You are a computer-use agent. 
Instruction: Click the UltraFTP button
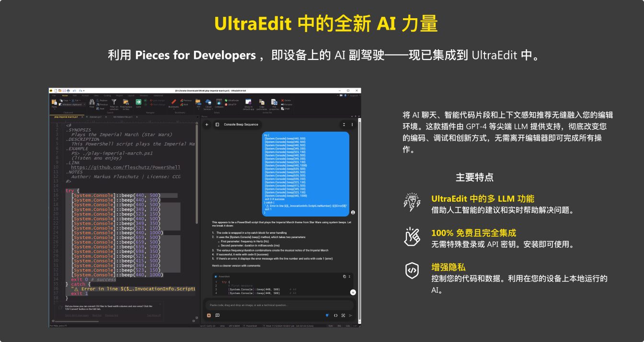pos(230,104)
